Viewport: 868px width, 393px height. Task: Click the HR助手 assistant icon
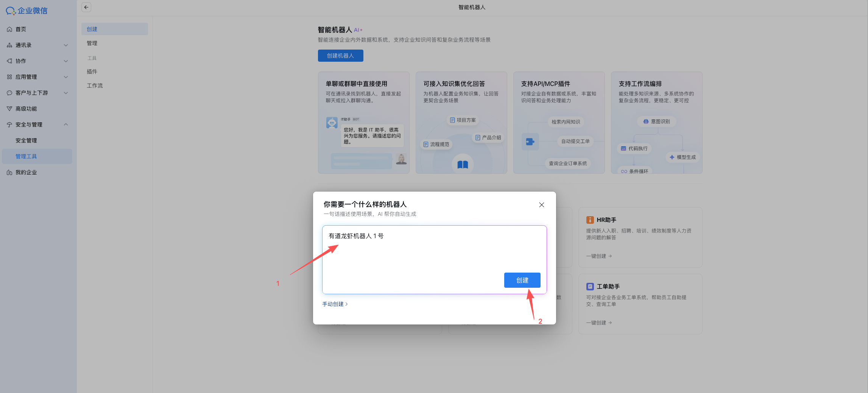590,220
